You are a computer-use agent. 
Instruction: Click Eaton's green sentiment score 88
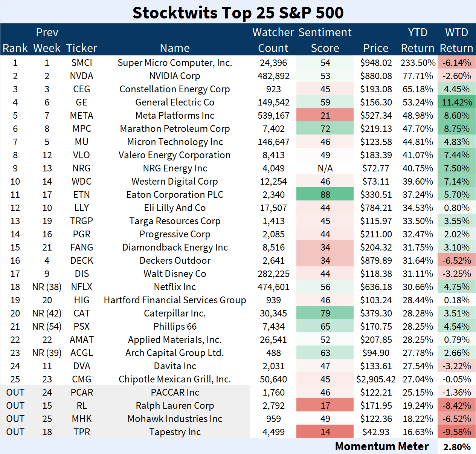(x=325, y=194)
